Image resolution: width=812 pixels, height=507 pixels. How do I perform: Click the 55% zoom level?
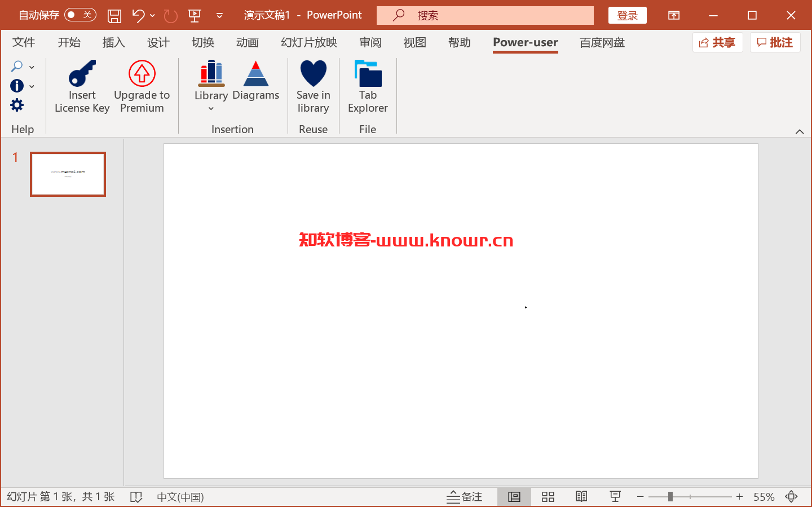(x=764, y=497)
